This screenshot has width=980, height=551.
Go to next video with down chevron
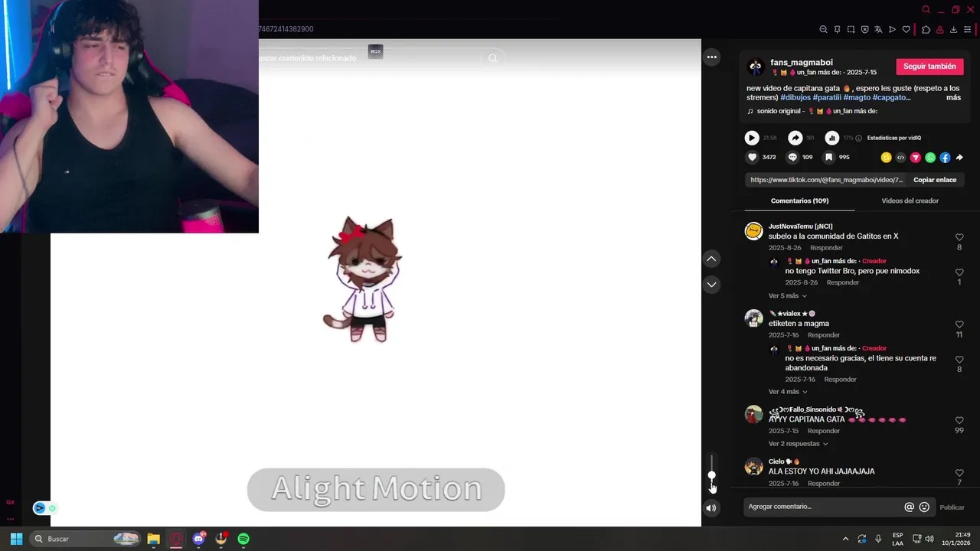[711, 285]
